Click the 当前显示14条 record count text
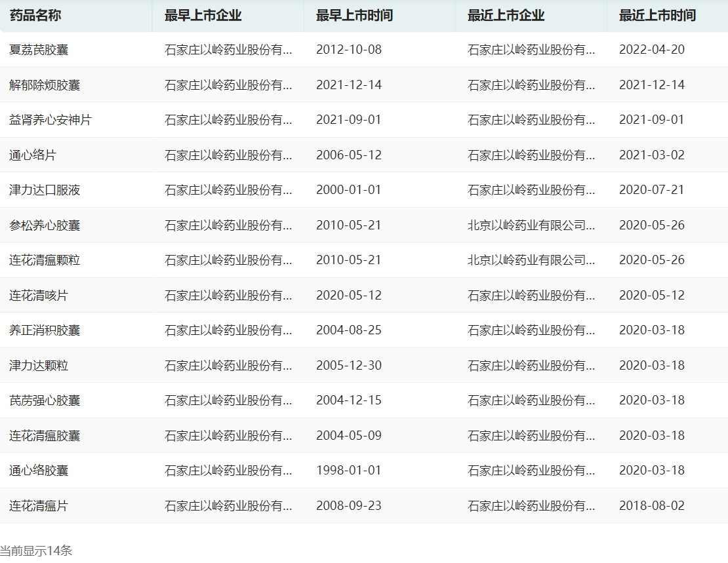 click(36, 551)
